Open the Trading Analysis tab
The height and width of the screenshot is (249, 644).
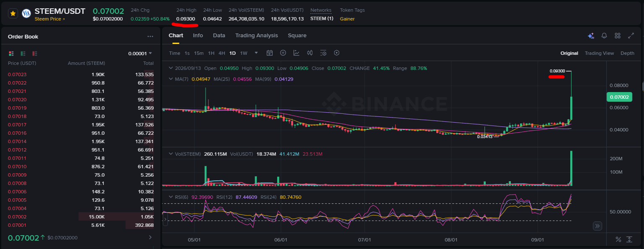[x=256, y=36]
